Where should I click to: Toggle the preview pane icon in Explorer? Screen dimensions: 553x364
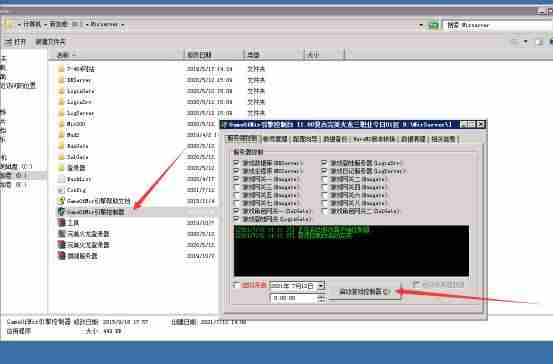(539, 42)
